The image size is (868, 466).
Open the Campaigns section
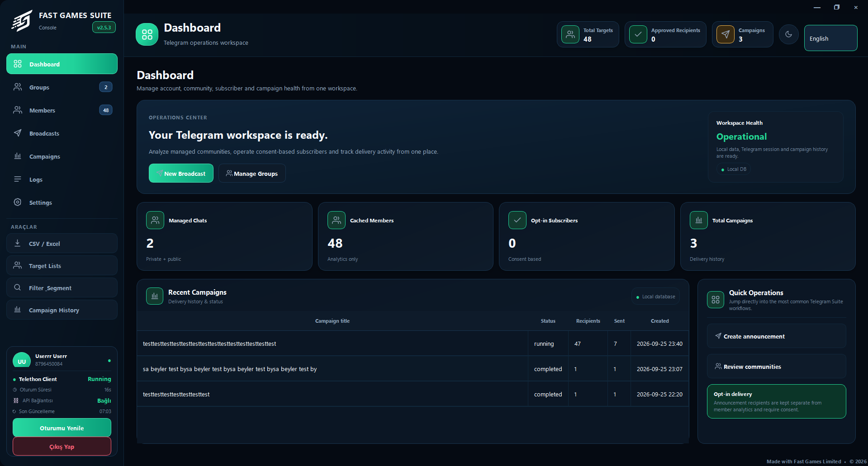point(62,156)
